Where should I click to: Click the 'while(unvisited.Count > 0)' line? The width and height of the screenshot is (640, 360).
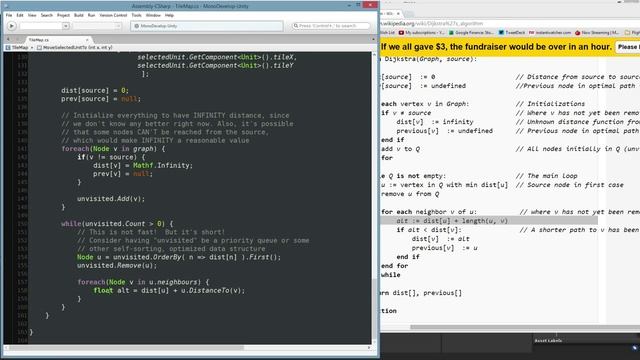tap(117, 224)
